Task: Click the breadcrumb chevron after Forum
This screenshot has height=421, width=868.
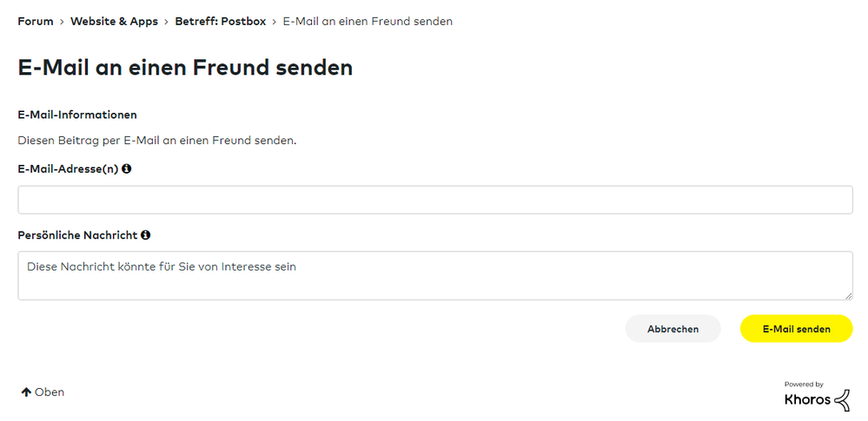Action: pyautogui.click(x=62, y=22)
